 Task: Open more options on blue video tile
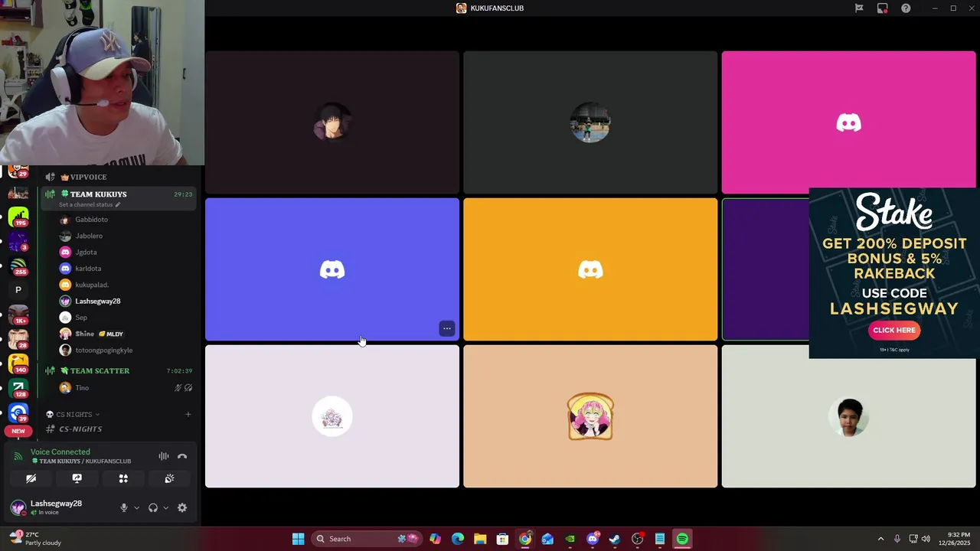pyautogui.click(x=447, y=328)
